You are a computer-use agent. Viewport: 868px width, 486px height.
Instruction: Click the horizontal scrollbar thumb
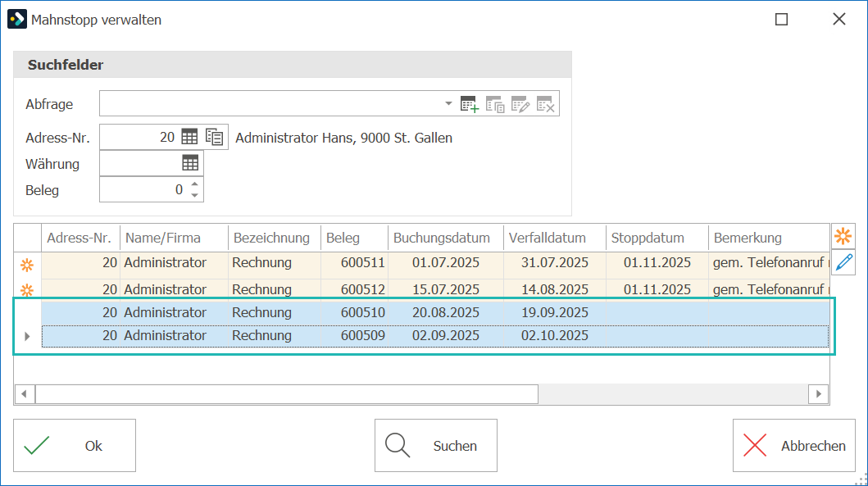[x=287, y=394]
